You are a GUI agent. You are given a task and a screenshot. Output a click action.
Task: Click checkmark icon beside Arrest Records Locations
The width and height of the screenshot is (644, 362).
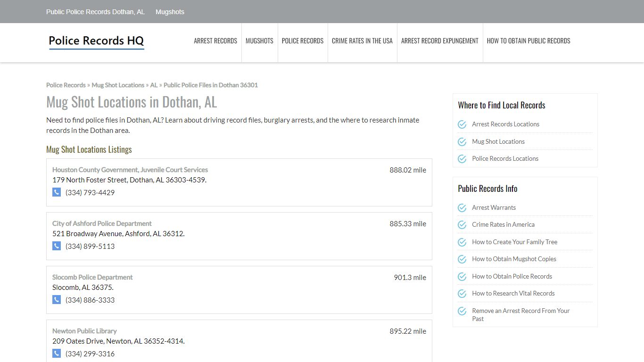point(462,124)
